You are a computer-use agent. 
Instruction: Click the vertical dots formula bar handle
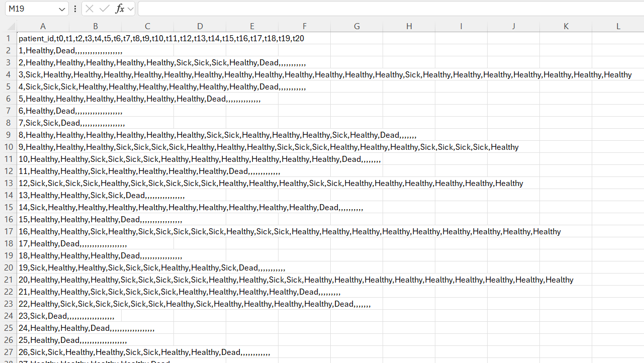75,9
